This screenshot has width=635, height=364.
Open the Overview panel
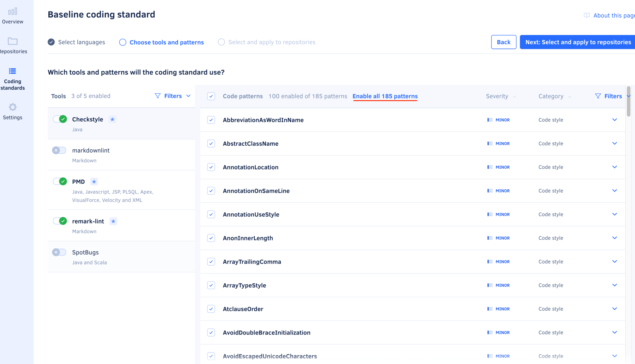pos(12,15)
